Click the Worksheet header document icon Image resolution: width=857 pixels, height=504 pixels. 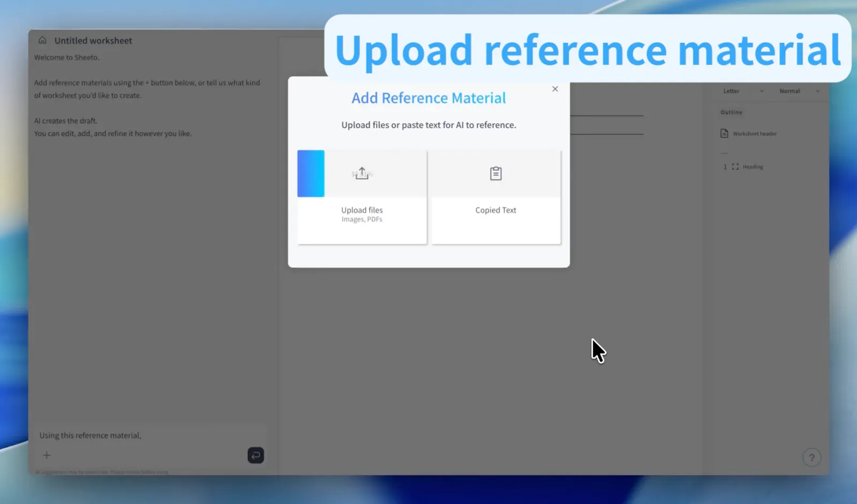[724, 133]
